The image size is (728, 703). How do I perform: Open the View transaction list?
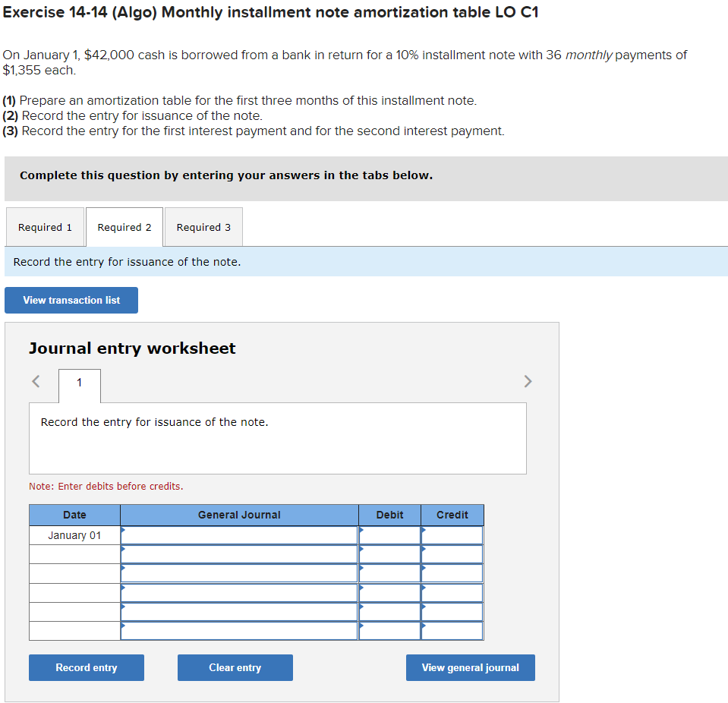point(71,300)
